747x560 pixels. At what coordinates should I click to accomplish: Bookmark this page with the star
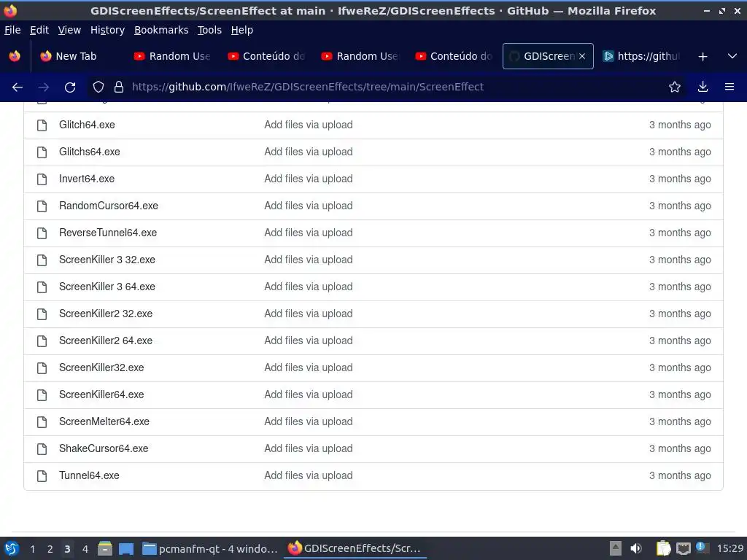675,87
